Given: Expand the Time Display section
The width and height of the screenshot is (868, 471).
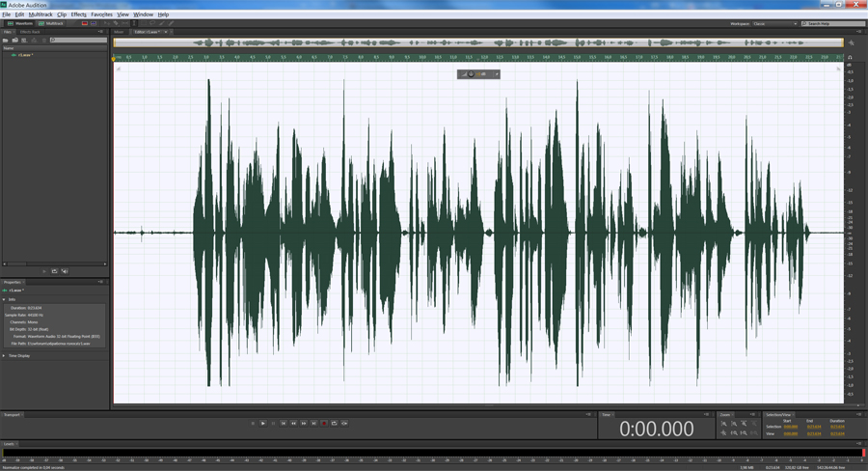Looking at the screenshot, I should point(3,355).
